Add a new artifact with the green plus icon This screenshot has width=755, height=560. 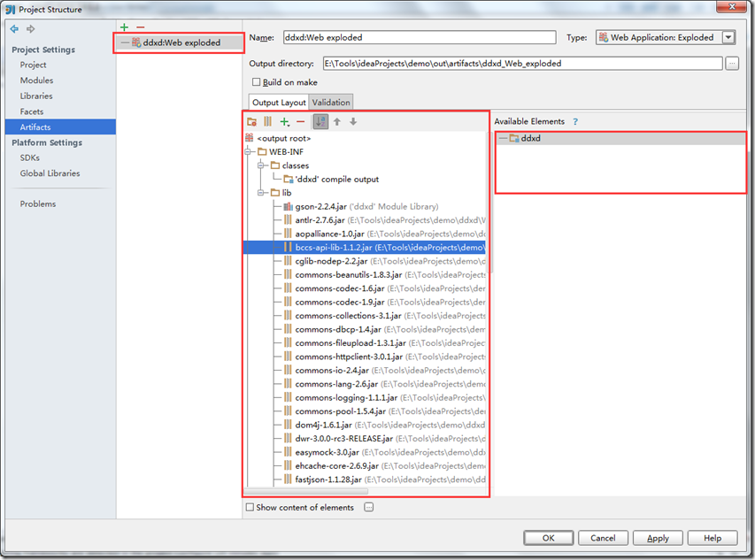pyautogui.click(x=124, y=27)
